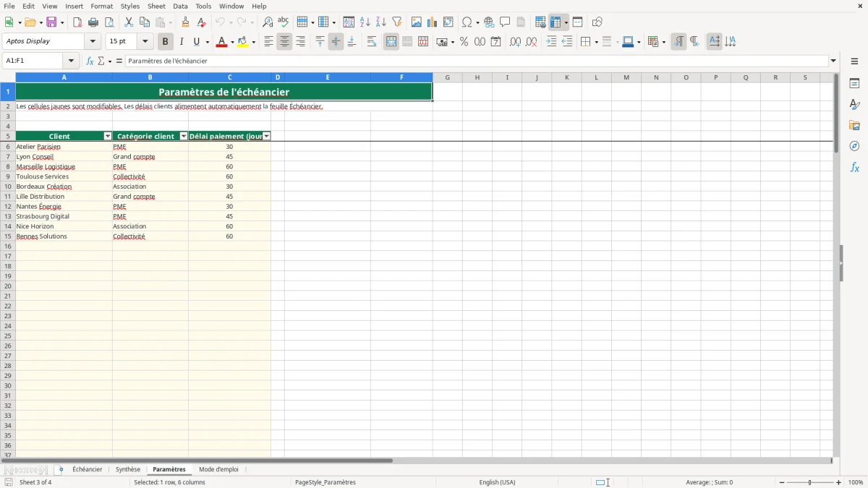Toggle Italic formatting
868x488 pixels.
(182, 42)
